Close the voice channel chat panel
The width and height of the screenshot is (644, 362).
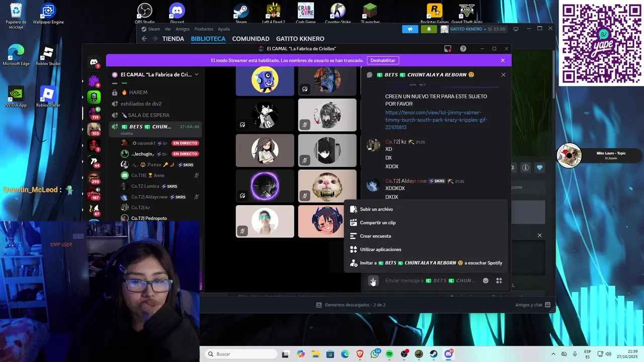pyautogui.click(x=503, y=74)
